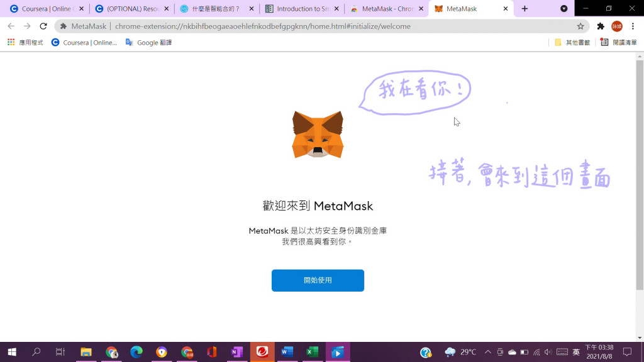Click the Get Help tray icon
The image size is (644, 362).
tap(426, 352)
